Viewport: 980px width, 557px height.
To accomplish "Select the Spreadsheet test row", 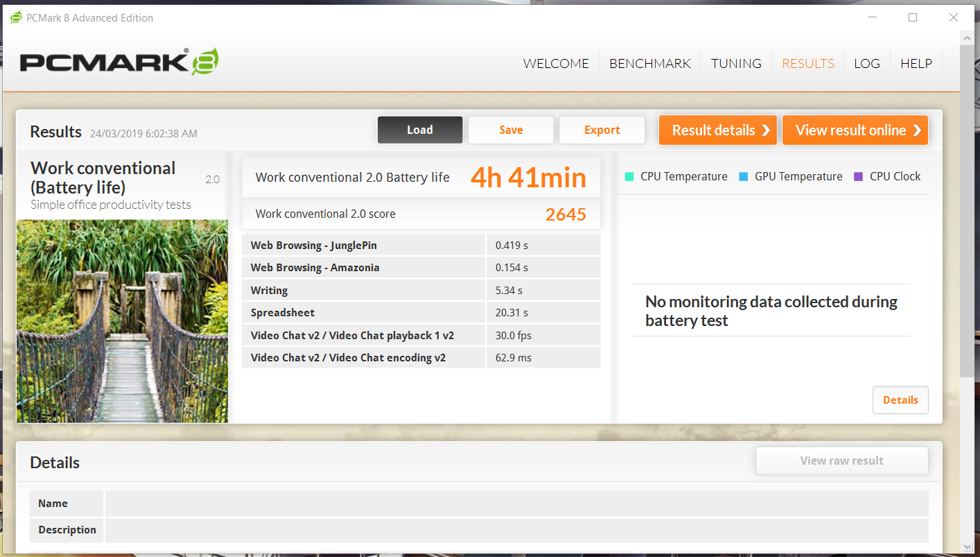I will (x=421, y=312).
